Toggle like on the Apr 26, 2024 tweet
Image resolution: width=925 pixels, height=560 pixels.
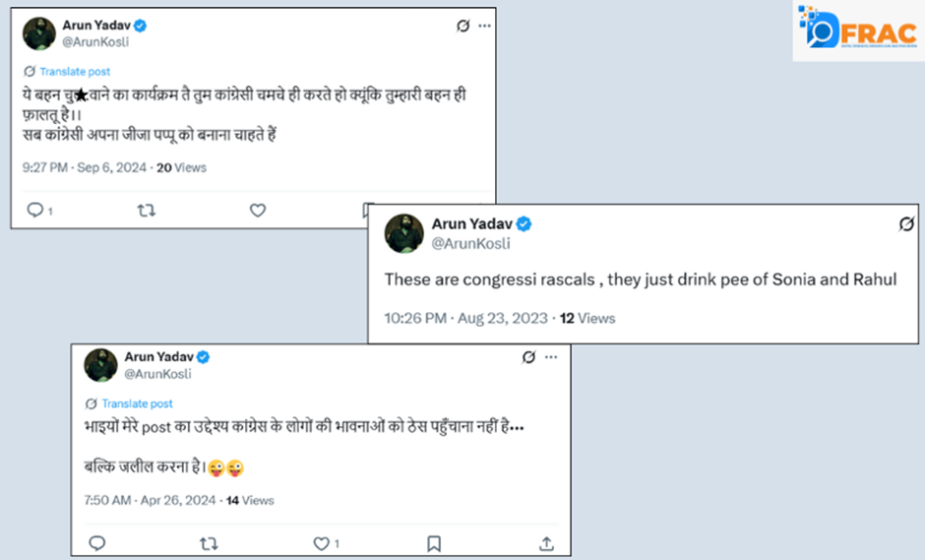(x=321, y=542)
